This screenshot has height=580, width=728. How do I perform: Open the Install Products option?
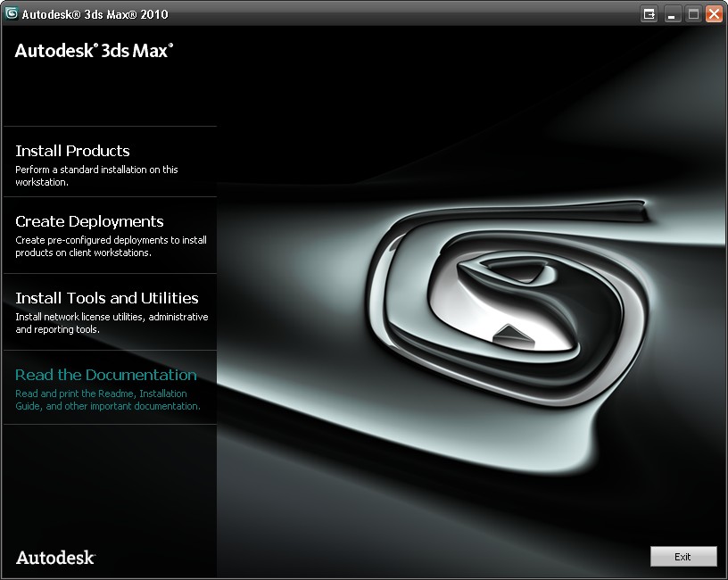(72, 151)
